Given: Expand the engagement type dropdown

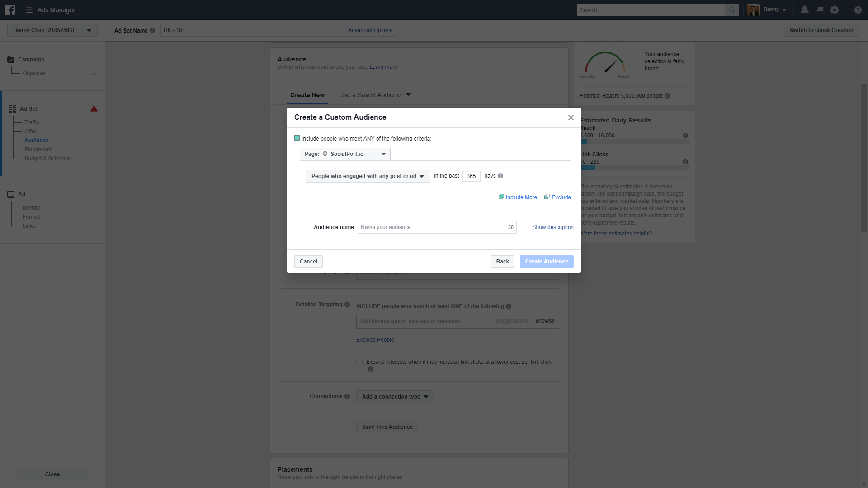Looking at the screenshot, I should pos(368,176).
